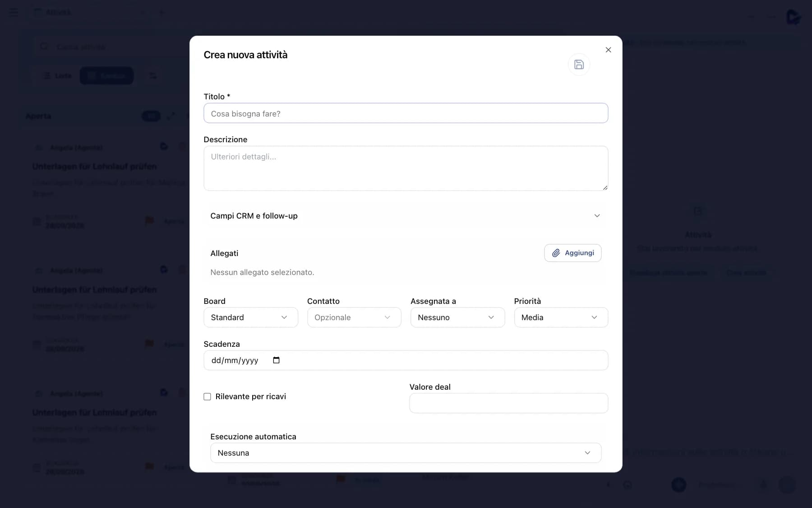Viewport: 812px width, 508px height.
Task: Click the hamburger menu icon in background
Action: [14, 12]
